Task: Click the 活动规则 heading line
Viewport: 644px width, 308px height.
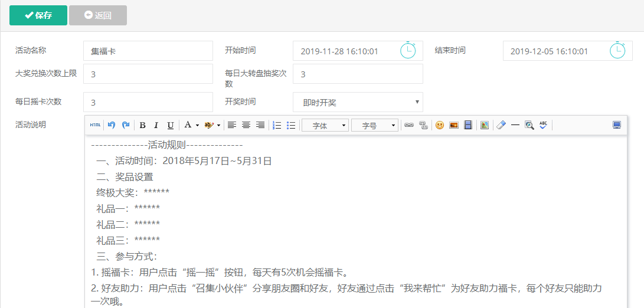Action: pos(167,145)
